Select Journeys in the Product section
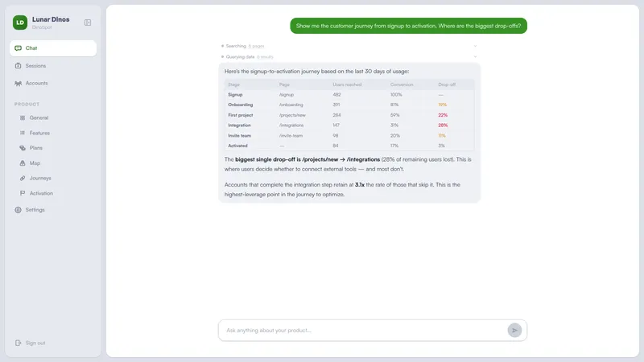Screen dimensions: 644x362 point(40,178)
